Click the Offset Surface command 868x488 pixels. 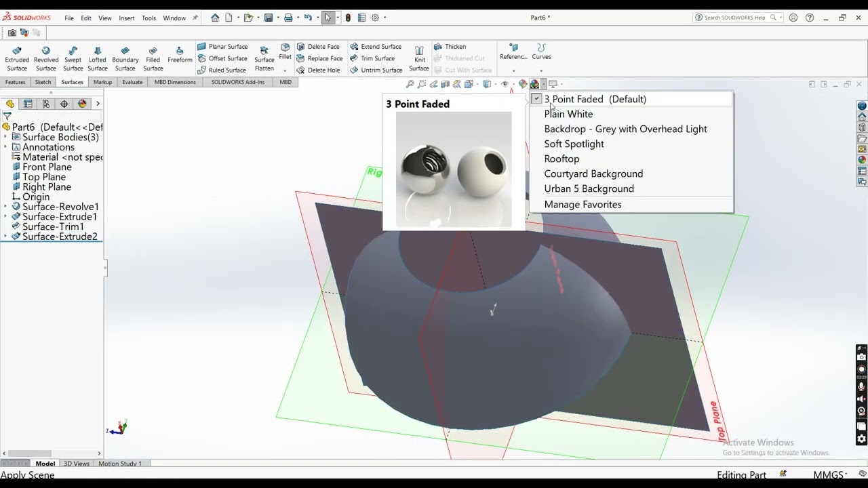[x=222, y=58]
